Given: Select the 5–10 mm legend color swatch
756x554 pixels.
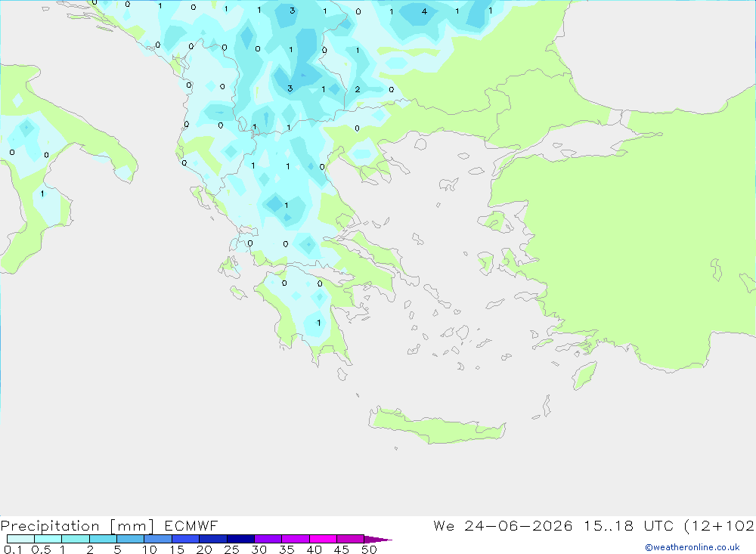Looking at the screenshot, I should (x=131, y=539).
